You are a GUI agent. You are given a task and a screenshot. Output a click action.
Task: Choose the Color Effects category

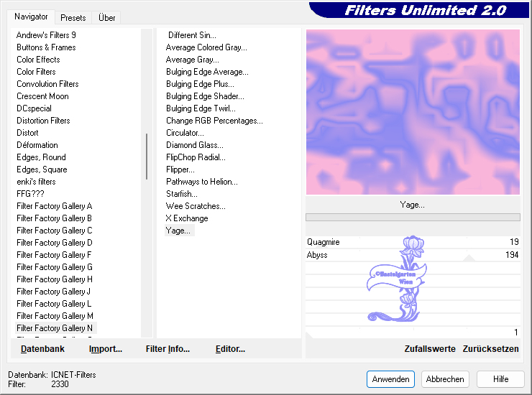(x=38, y=60)
